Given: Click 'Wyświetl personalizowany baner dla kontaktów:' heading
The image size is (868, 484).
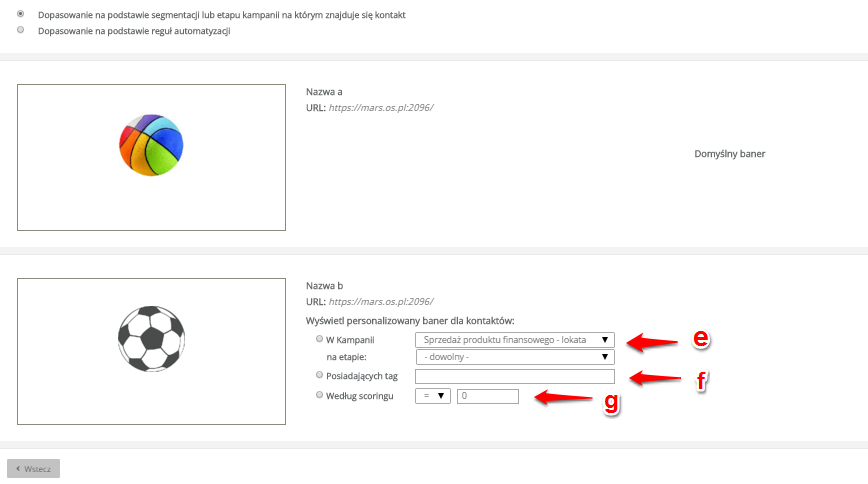Looking at the screenshot, I should [410, 321].
